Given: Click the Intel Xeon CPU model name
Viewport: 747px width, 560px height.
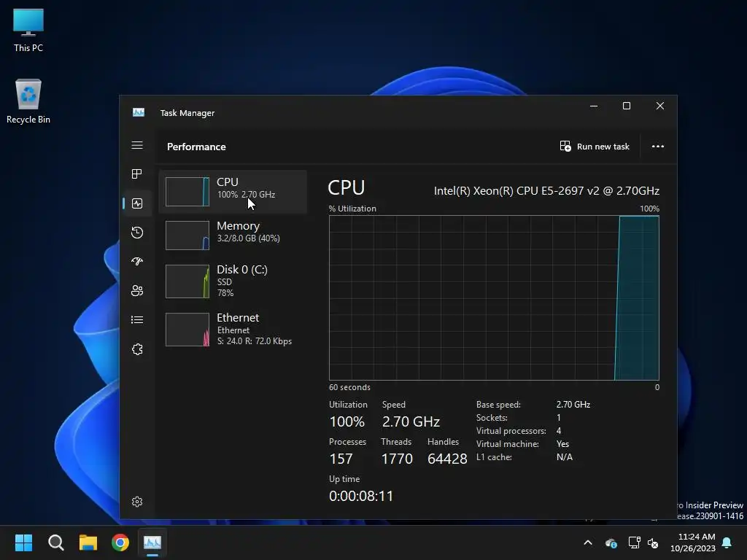Looking at the screenshot, I should (546, 191).
